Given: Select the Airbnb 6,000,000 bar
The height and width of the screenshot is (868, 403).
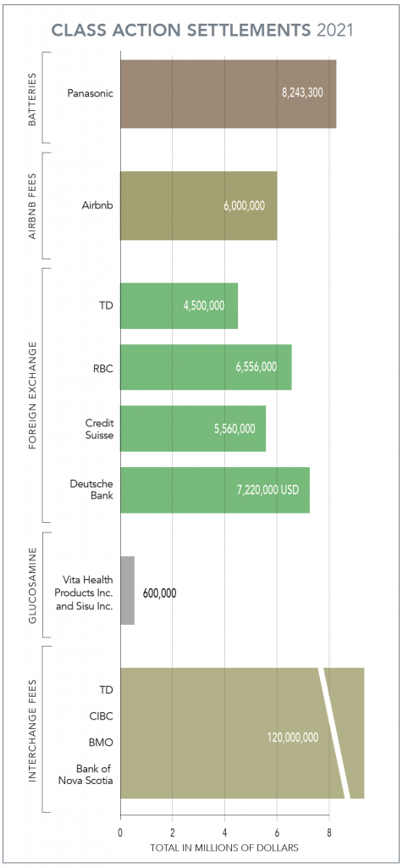Looking at the screenshot, I should [198, 205].
